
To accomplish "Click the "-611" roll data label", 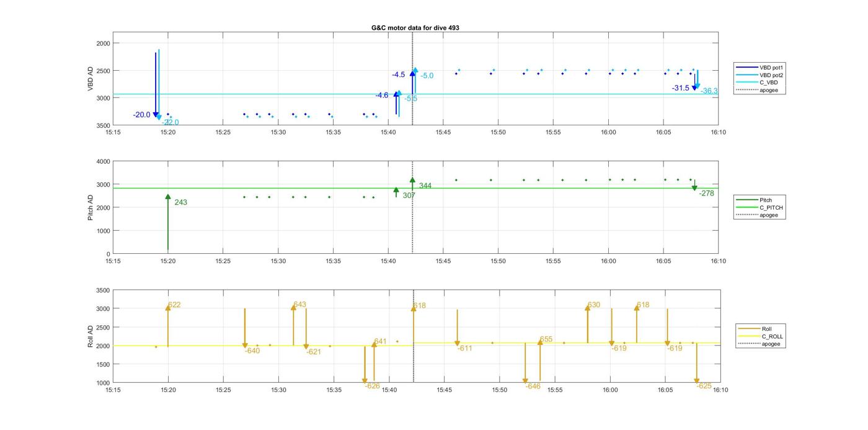I will coord(465,348).
